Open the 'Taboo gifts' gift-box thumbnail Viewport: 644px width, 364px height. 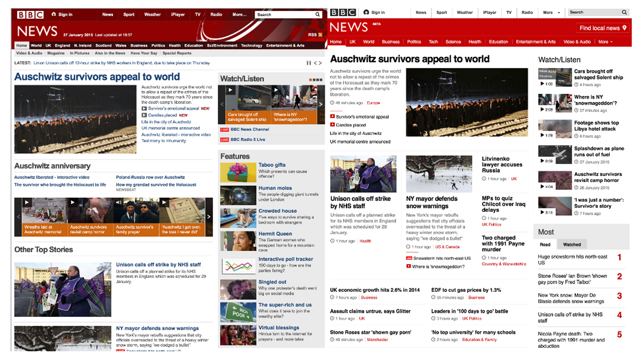[238, 173]
